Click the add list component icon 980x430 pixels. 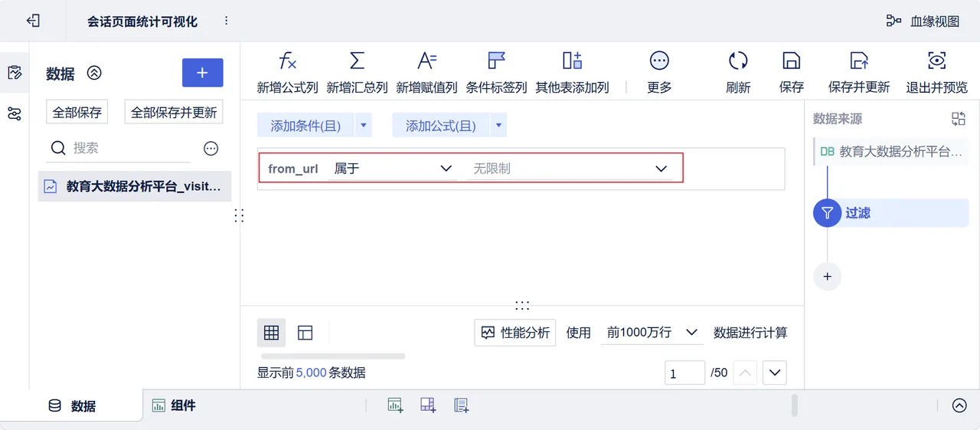coord(461,405)
